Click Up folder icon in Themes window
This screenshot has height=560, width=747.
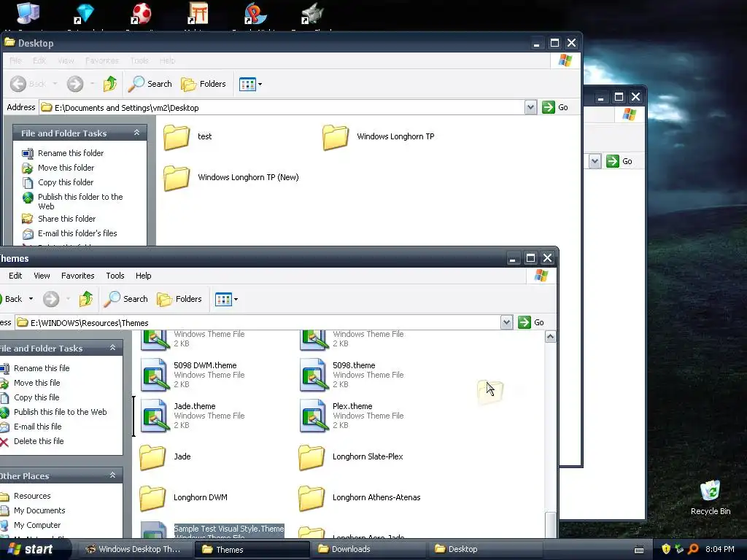coord(86,299)
